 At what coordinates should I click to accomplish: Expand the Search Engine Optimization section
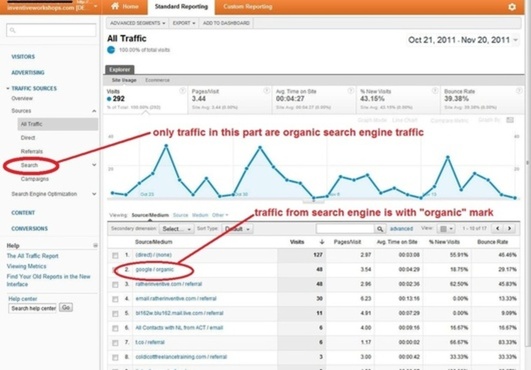[x=94, y=194]
